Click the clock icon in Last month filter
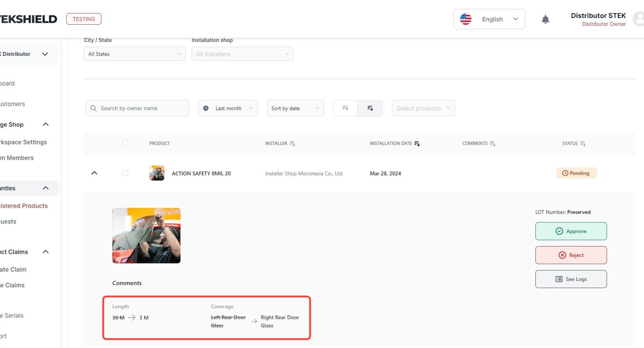Viewport: 644px width, 348px height. coord(206,108)
